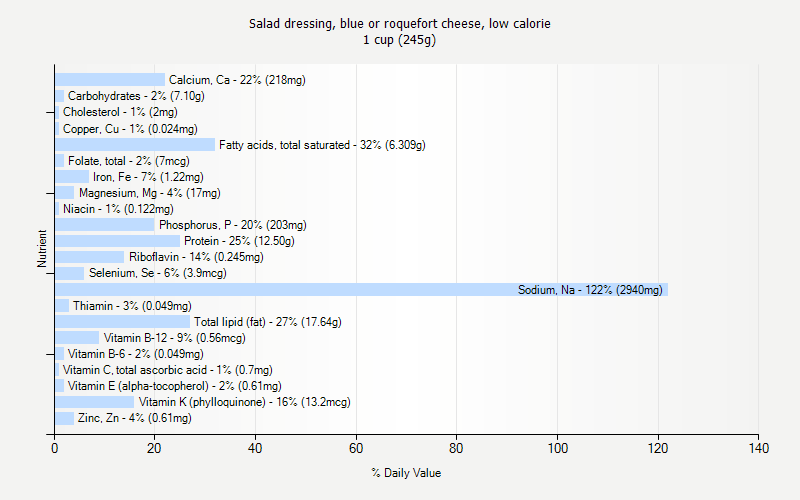Click the Sodium, Na bar
Viewport: 800px width, 500px height.
[360, 290]
